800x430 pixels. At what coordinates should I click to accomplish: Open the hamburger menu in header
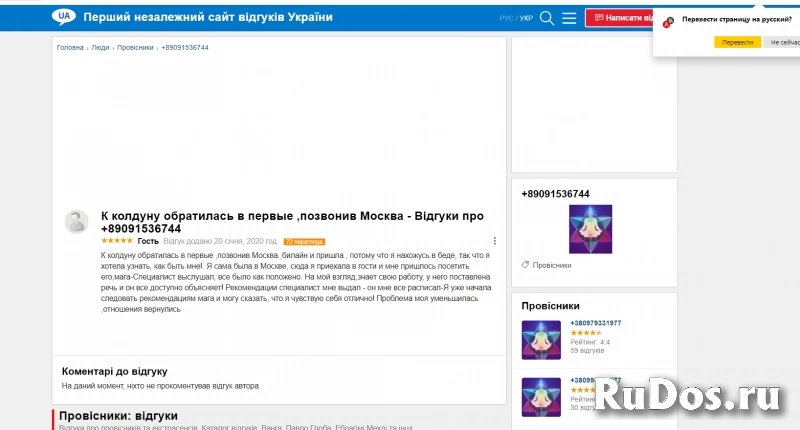pyautogui.click(x=569, y=18)
